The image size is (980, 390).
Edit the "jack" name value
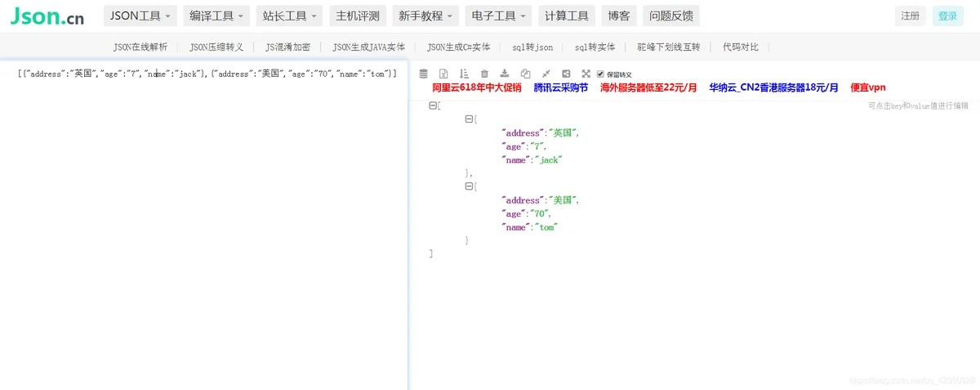pos(549,159)
